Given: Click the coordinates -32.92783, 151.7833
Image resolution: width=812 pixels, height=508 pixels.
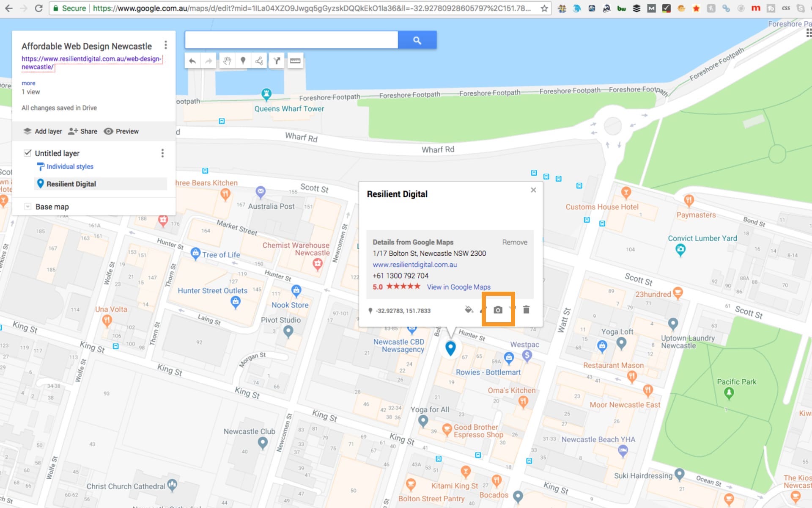Looking at the screenshot, I should tap(403, 311).
